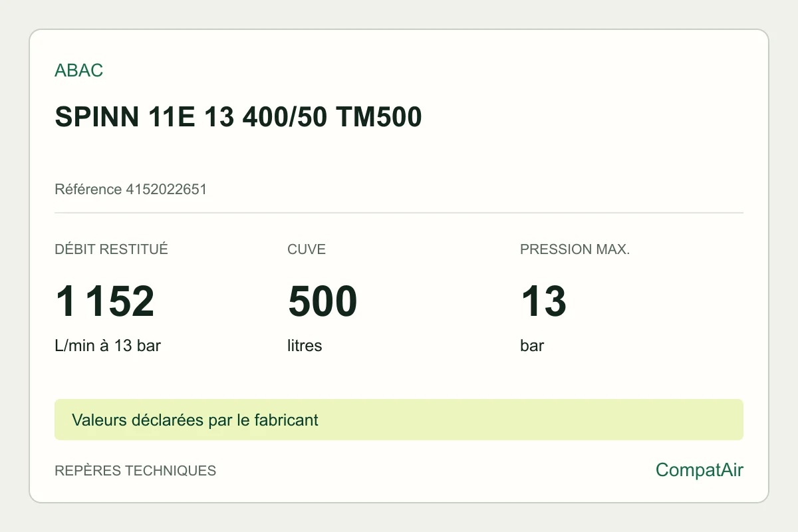Click the L/min à 13 bar unit text
The width and height of the screenshot is (798, 532).
coord(108,346)
